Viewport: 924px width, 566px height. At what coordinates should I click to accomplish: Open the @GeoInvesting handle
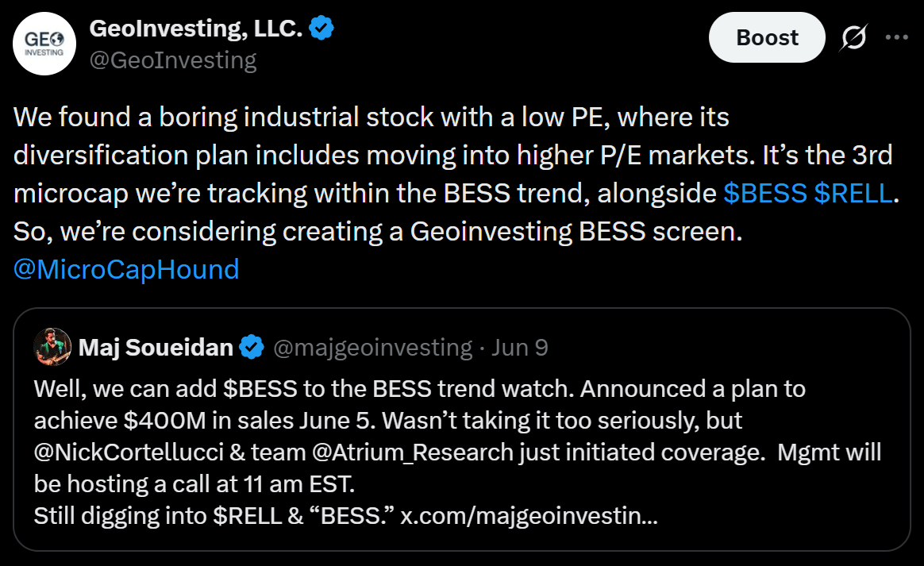coord(173,60)
